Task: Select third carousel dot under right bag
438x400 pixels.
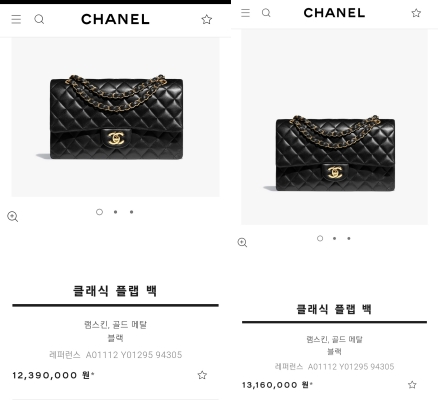Action: click(349, 238)
